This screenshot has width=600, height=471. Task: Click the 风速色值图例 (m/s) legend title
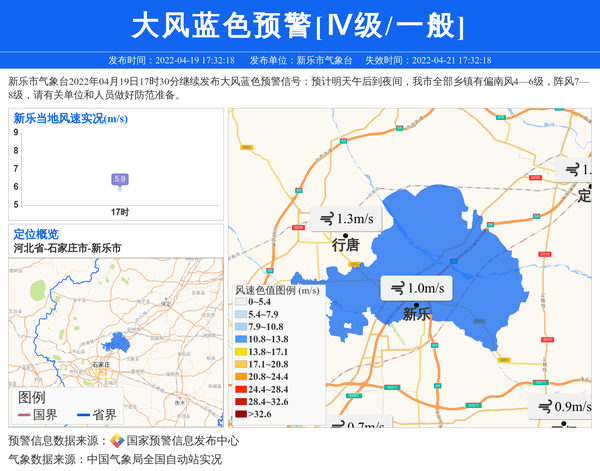(277, 290)
